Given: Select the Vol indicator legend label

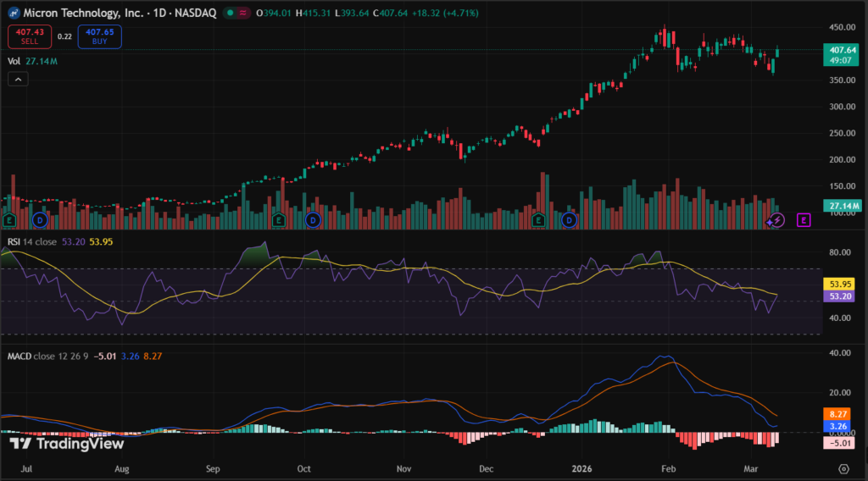Looking at the screenshot, I should [x=14, y=61].
